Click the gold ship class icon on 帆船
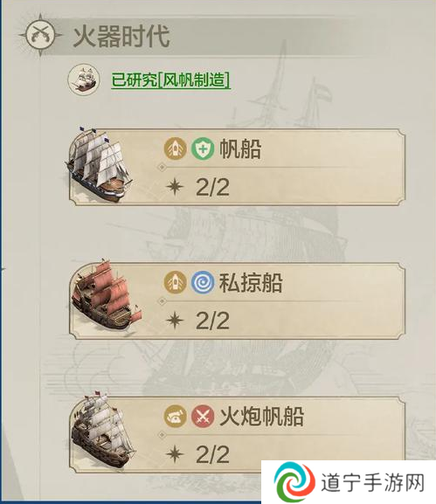The width and height of the screenshot is (436, 504). tap(176, 148)
